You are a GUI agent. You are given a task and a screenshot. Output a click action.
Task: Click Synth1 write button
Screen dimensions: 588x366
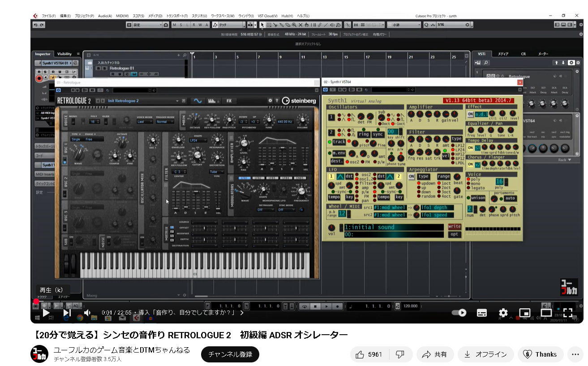click(455, 227)
